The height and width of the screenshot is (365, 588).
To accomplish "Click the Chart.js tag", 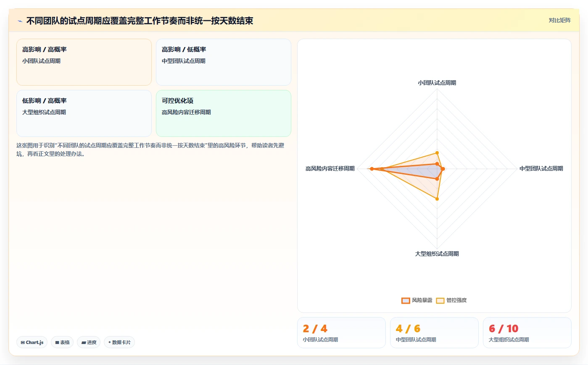I will (32, 342).
